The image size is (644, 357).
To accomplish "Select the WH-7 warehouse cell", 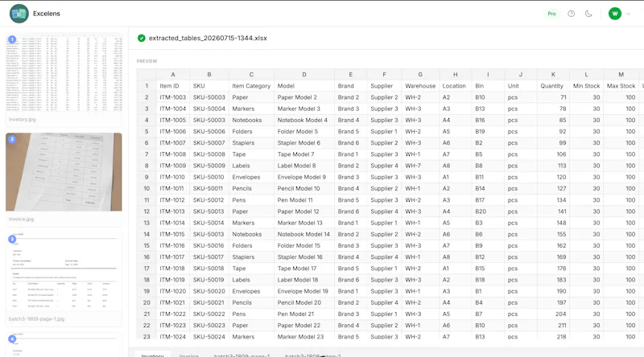I will click(x=420, y=166).
